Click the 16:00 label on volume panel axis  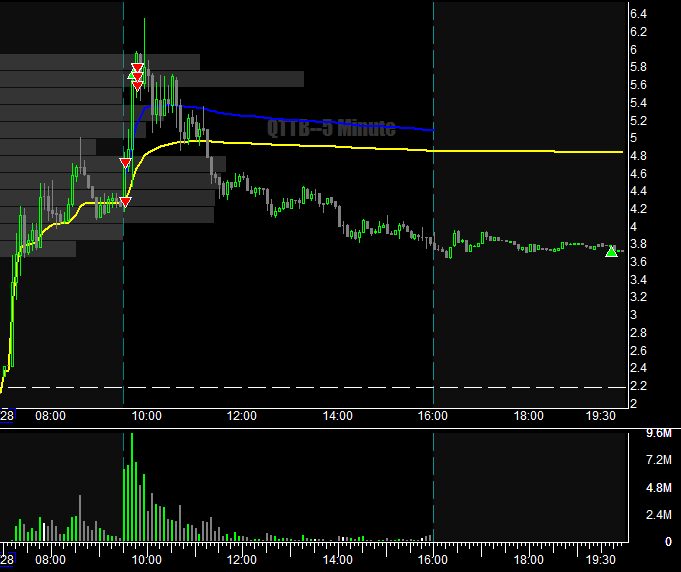433,560
